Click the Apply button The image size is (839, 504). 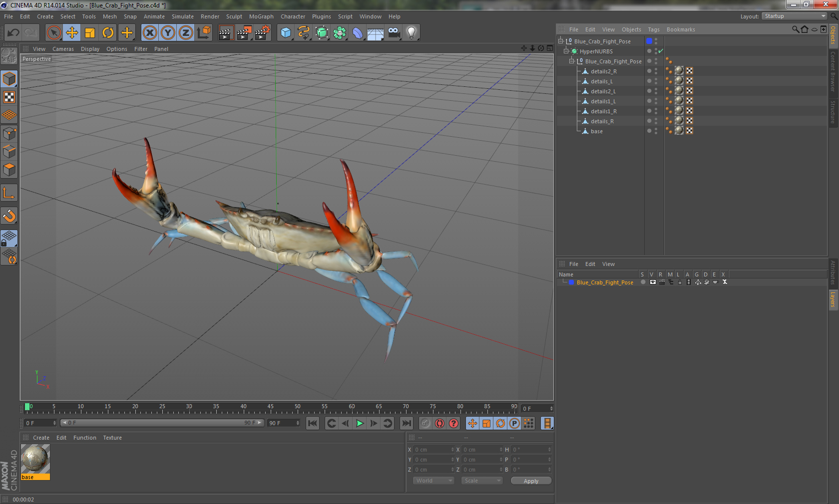[x=531, y=481]
